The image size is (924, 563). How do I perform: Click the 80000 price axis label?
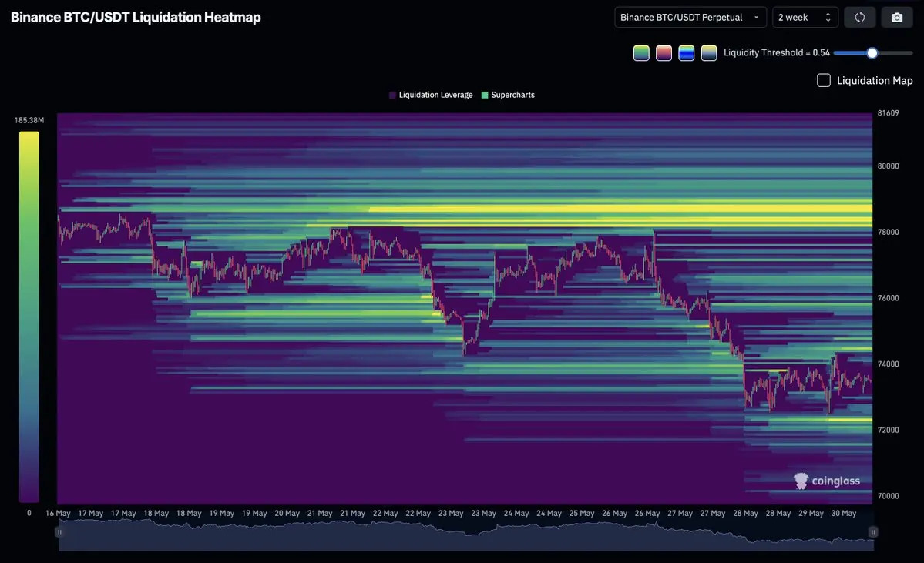pyautogui.click(x=888, y=166)
